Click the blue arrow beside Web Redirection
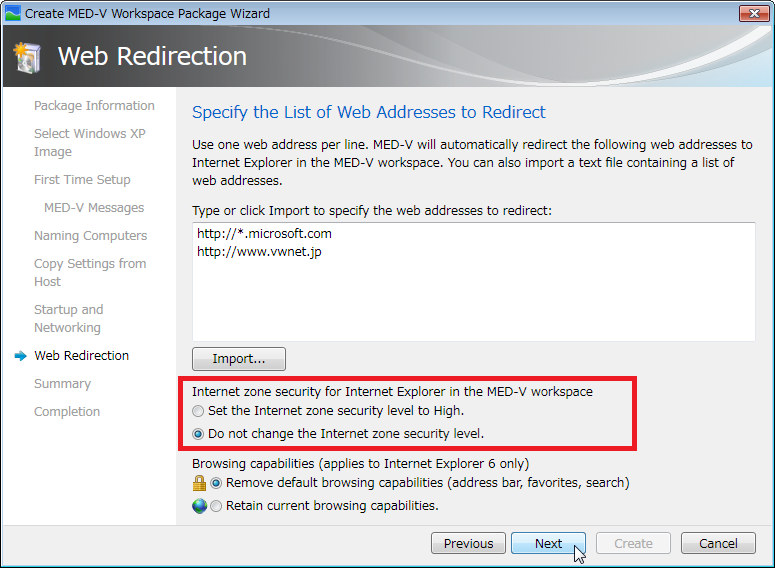 [20, 356]
